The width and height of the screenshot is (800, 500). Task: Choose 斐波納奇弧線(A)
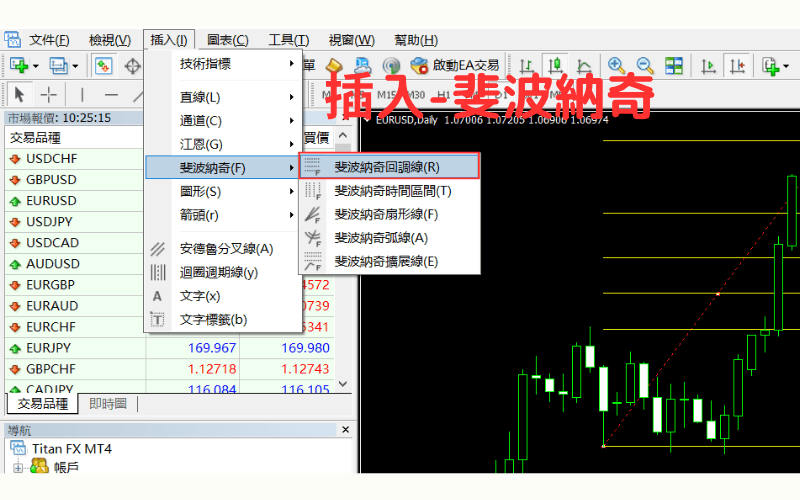tap(389, 238)
